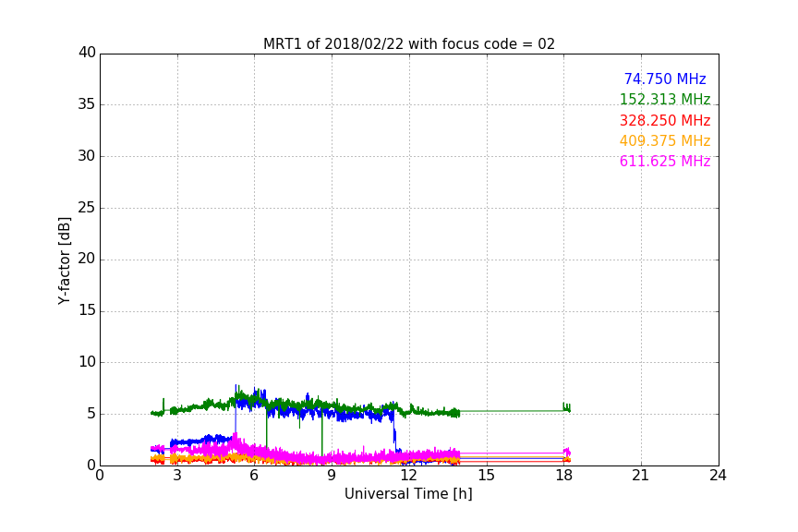Click the 'Universal Time [h]' axis label

pyautogui.click(x=408, y=494)
